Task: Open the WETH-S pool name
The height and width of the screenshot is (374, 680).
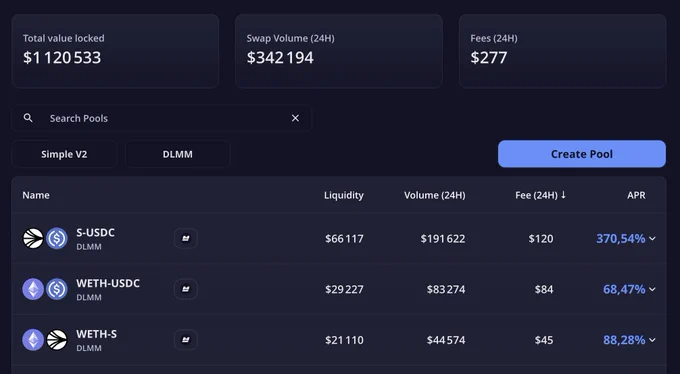Action: pos(96,334)
